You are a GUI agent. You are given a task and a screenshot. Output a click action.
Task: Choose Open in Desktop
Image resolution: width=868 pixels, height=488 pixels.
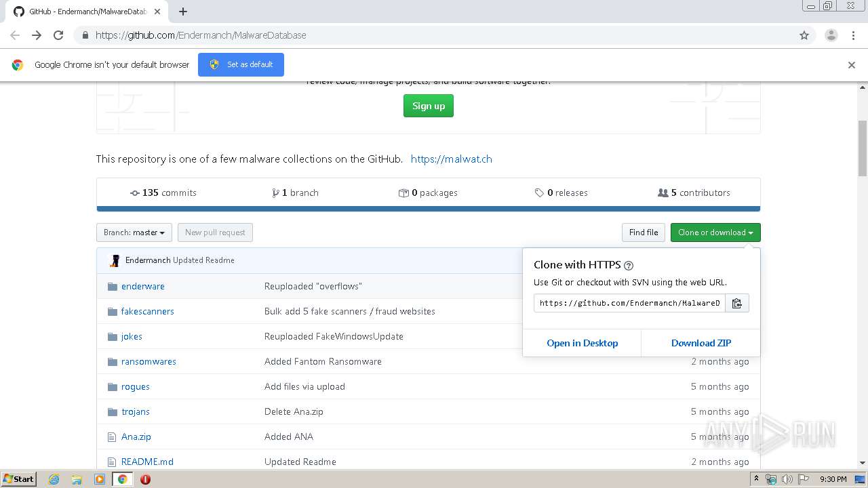point(582,343)
